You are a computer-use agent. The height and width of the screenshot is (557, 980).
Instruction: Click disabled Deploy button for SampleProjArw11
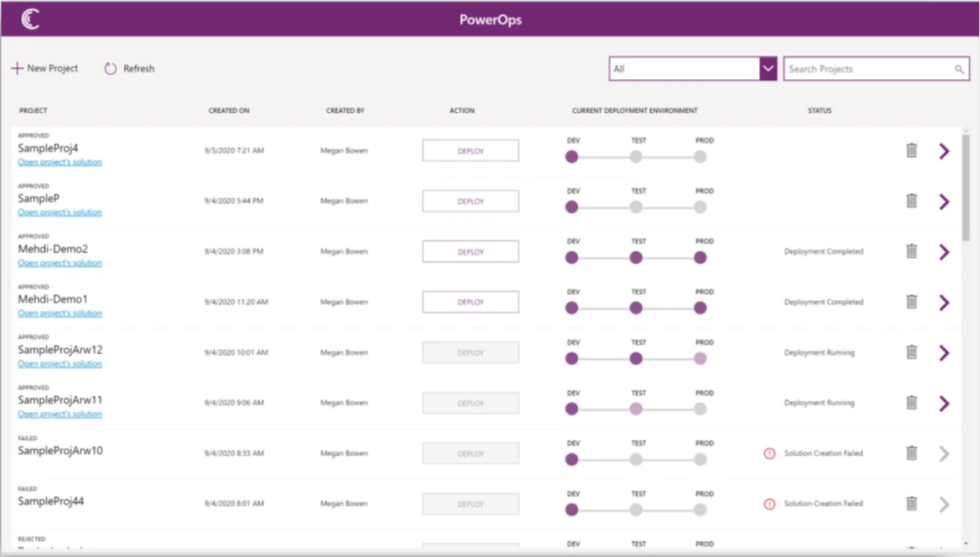pos(471,404)
